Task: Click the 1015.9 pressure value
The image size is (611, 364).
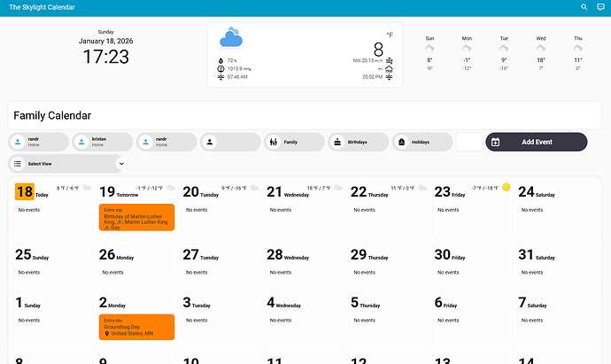Action: click(235, 68)
